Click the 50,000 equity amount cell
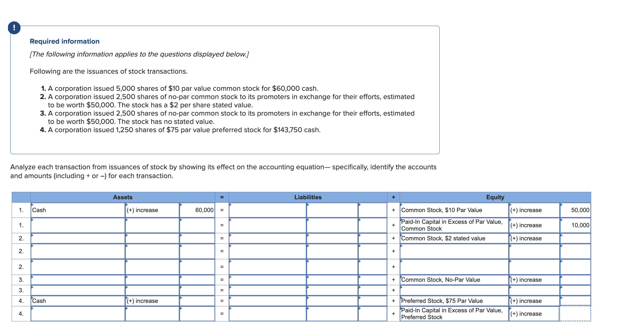644x334 pixels. [575, 210]
